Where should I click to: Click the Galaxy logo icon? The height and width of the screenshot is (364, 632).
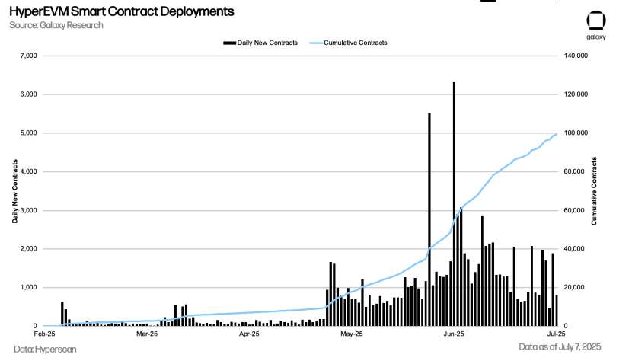(x=596, y=21)
